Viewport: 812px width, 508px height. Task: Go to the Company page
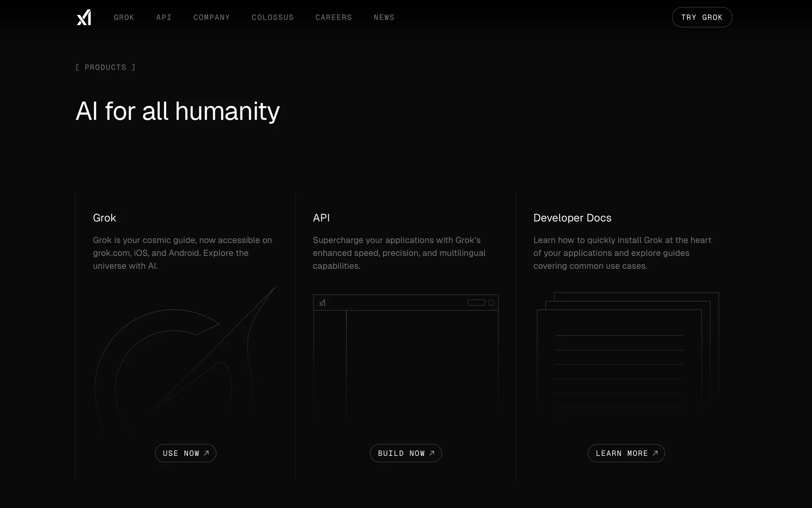(211, 17)
